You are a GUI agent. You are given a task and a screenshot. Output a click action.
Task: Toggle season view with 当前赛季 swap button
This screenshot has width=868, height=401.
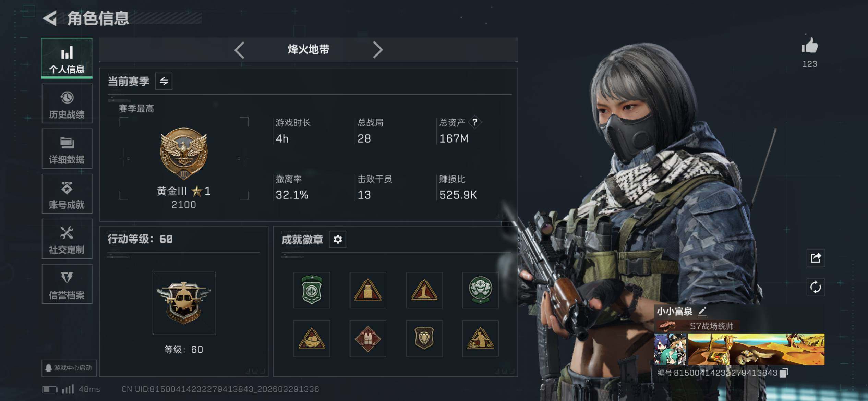pyautogui.click(x=164, y=81)
